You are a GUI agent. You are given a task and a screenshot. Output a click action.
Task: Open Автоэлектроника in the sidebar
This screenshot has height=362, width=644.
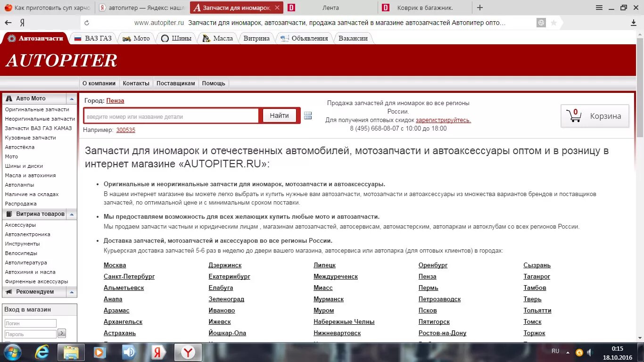click(x=27, y=234)
